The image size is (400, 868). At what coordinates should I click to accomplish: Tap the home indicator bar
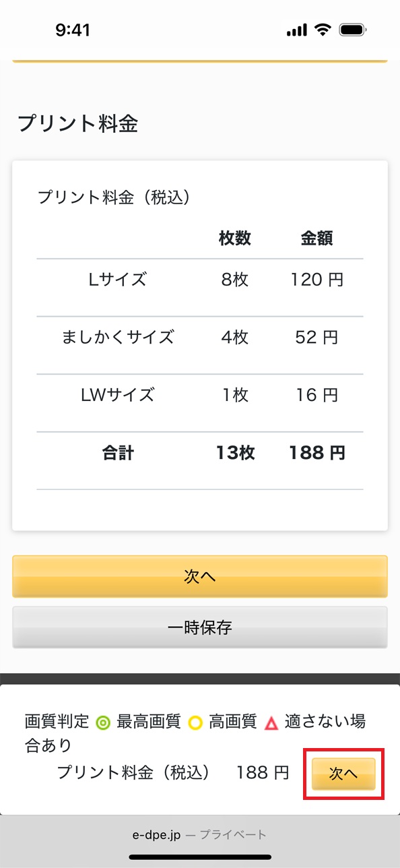coord(200,858)
